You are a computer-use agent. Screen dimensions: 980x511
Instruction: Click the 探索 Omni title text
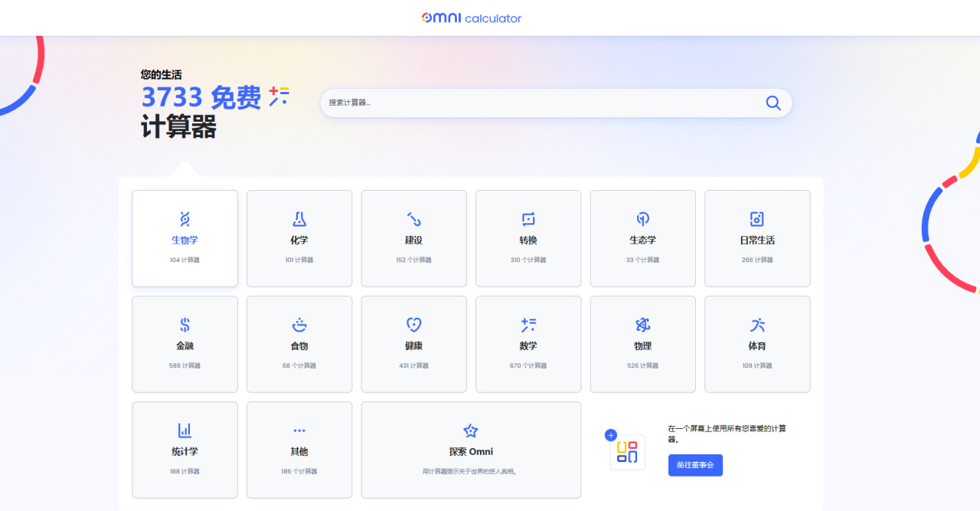click(x=471, y=451)
